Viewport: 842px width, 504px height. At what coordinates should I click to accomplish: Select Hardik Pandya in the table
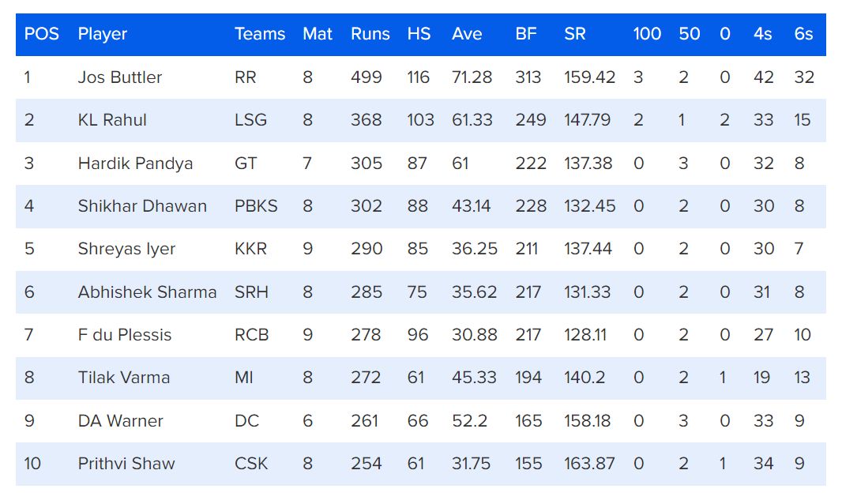tap(135, 164)
